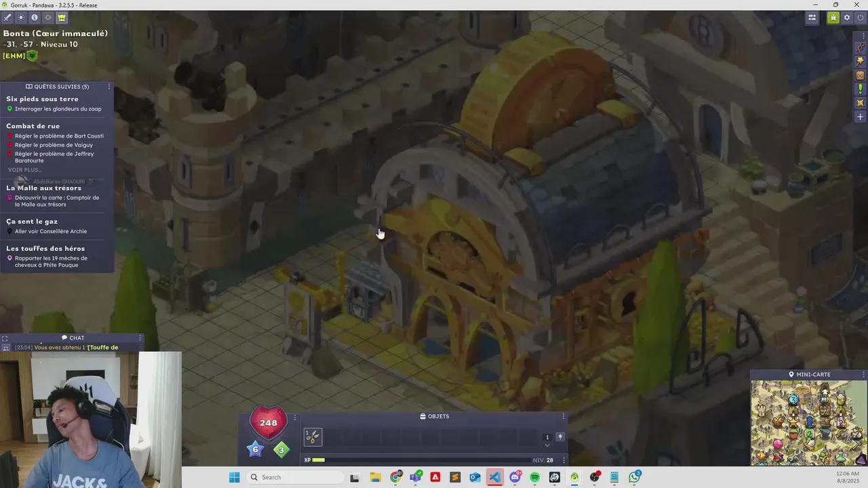The width and height of the screenshot is (868, 488).
Task: Open the green exclamation quests icon
Action: click(x=861, y=89)
